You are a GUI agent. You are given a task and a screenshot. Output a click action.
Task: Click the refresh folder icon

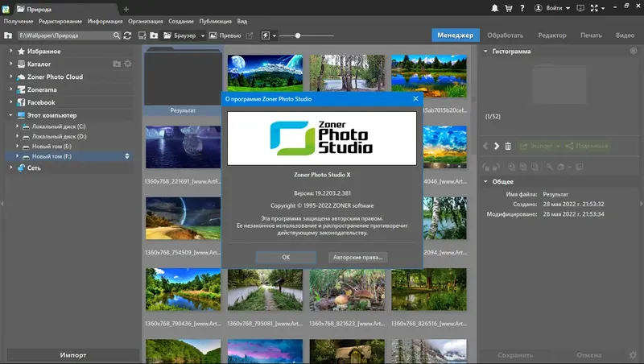[x=127, y=36]
